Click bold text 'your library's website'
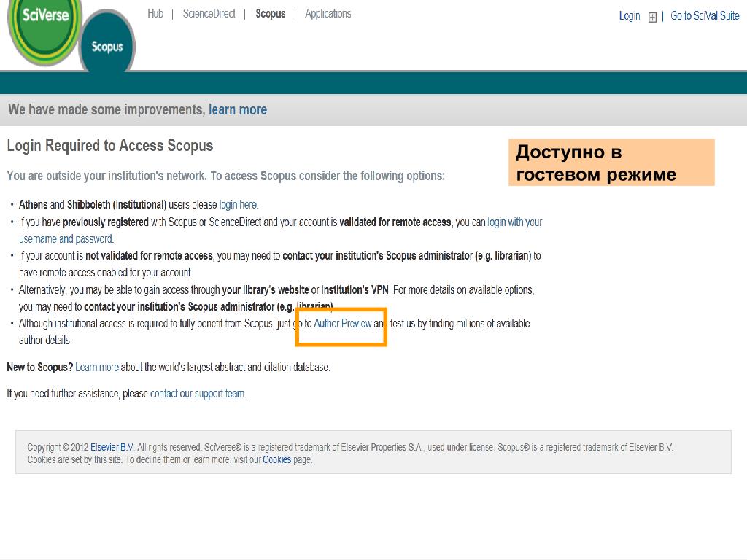 click(x=266, y=289)
